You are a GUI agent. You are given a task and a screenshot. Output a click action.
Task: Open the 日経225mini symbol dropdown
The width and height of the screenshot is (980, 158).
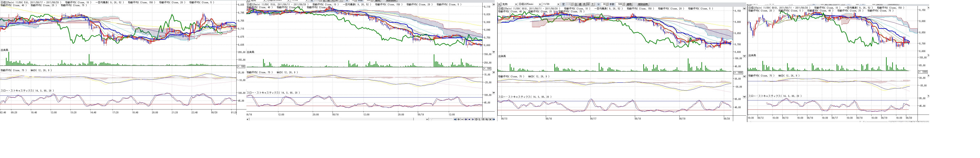pos(540,4)
